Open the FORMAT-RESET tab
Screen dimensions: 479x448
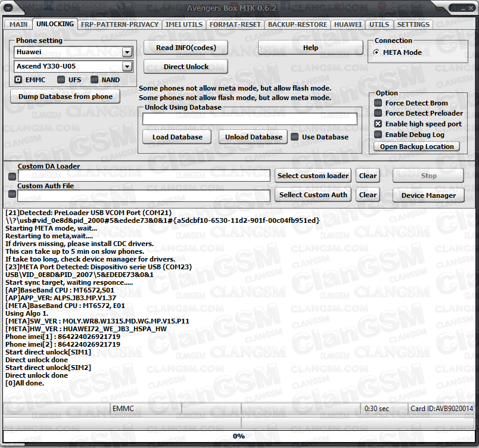235,24
